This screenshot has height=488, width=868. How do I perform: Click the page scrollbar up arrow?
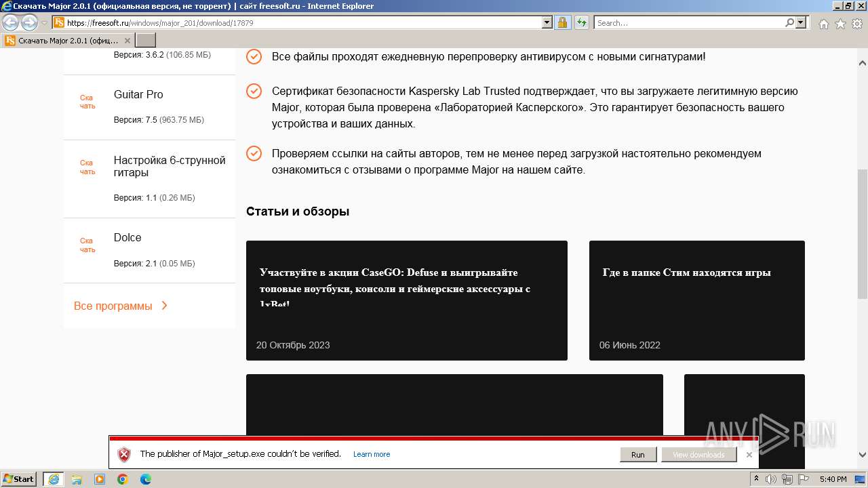click(x=863, y=63)
